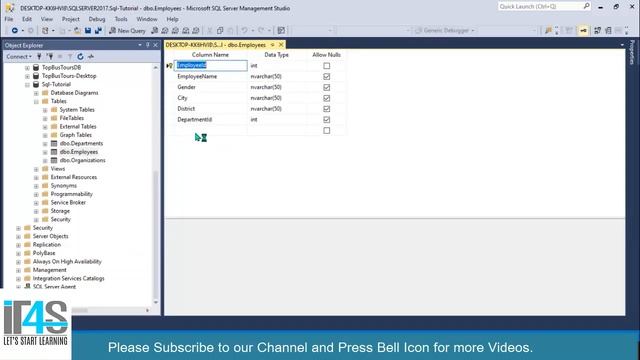Click the Analysis Services DAX Query icon
640x360 pixels.
pos(196,31)
